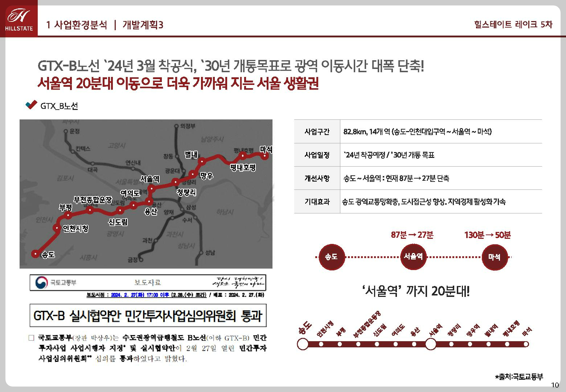The image size is (566, 392).
Task: Click the 송도 circle in the travel-time diagram
Action: (x=331, y=257)
